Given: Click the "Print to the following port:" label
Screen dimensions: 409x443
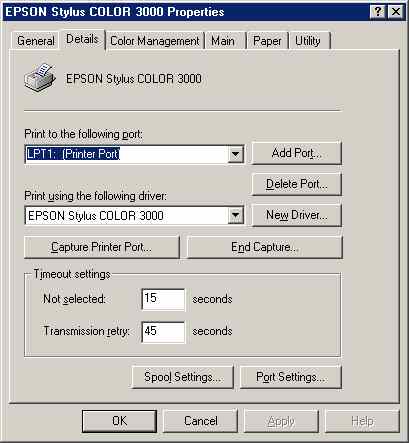Looking at the screenshot, I should click(84, 134).
